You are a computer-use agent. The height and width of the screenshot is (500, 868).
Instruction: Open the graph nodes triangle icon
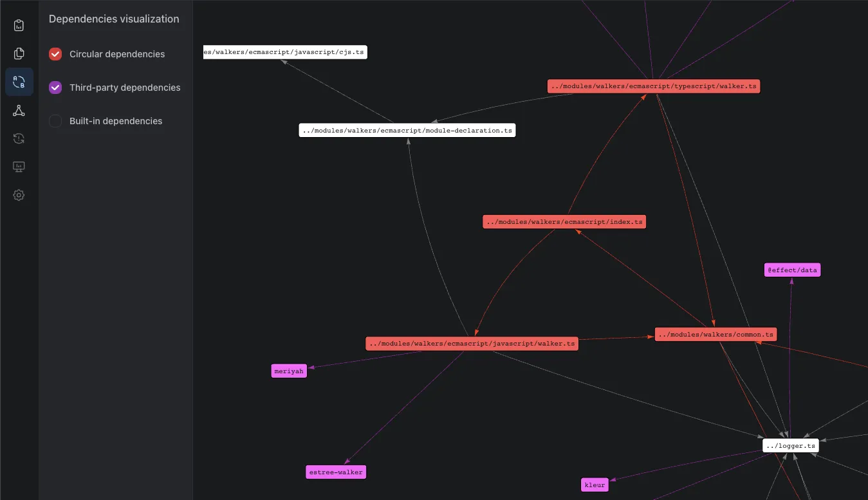[19, 110]
